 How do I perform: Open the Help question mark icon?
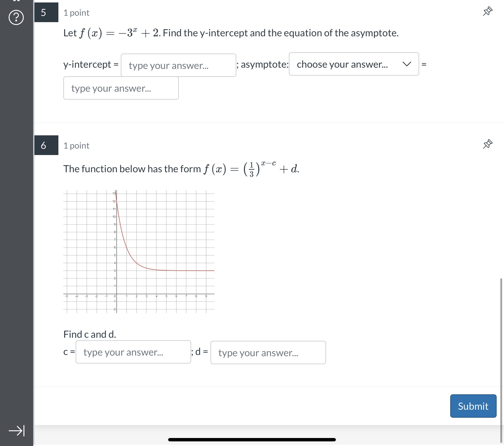click(x=15, y=18)
